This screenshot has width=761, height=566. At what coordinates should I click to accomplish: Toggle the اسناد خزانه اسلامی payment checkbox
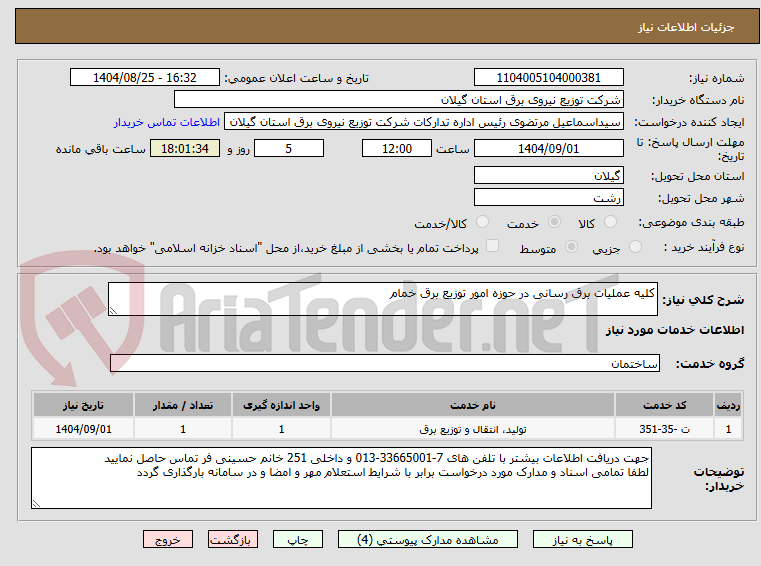[493, 246]
